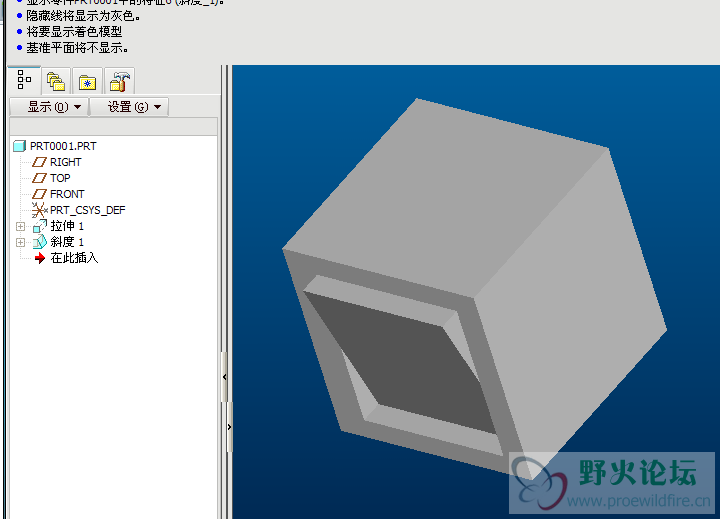Image resolution: width=720 pixels, height=519 pixels.
Task: Click message 隐藏线将显示为灰色
Action: [x=83, y=16]
